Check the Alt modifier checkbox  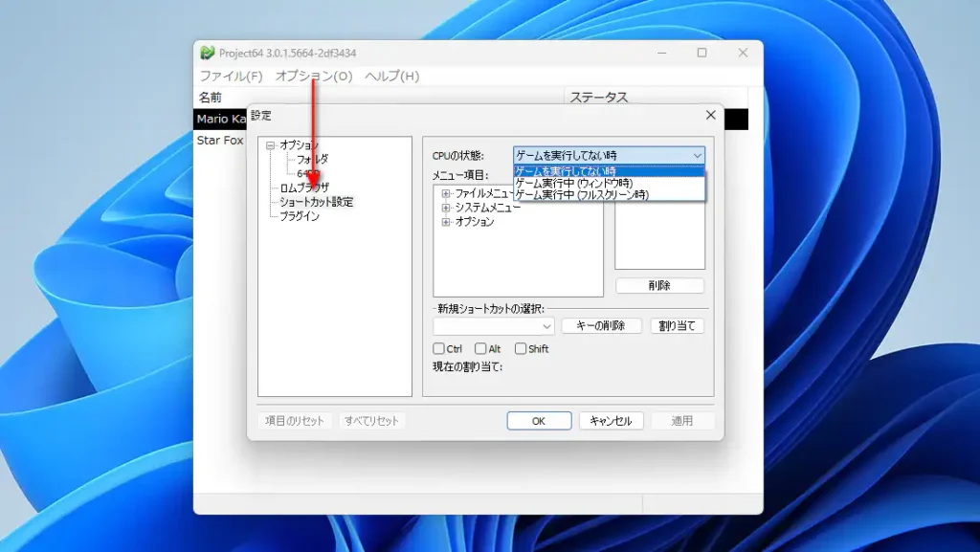tap(479, 348)
